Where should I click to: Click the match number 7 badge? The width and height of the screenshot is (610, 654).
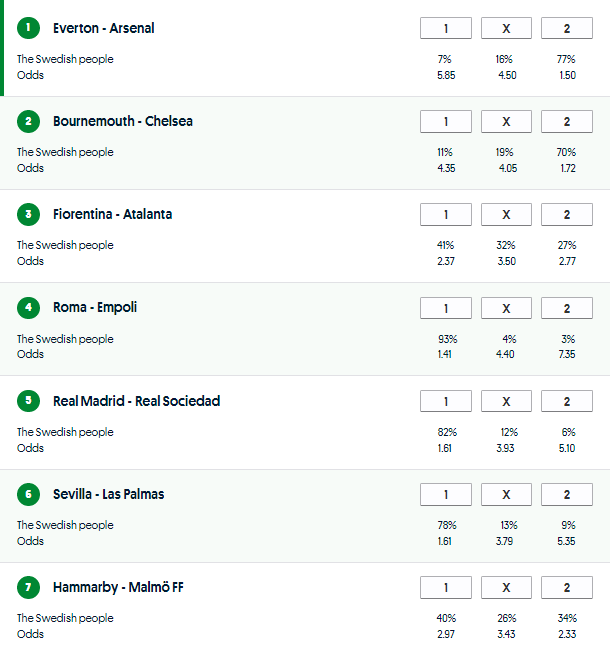(x=28, y=587)
